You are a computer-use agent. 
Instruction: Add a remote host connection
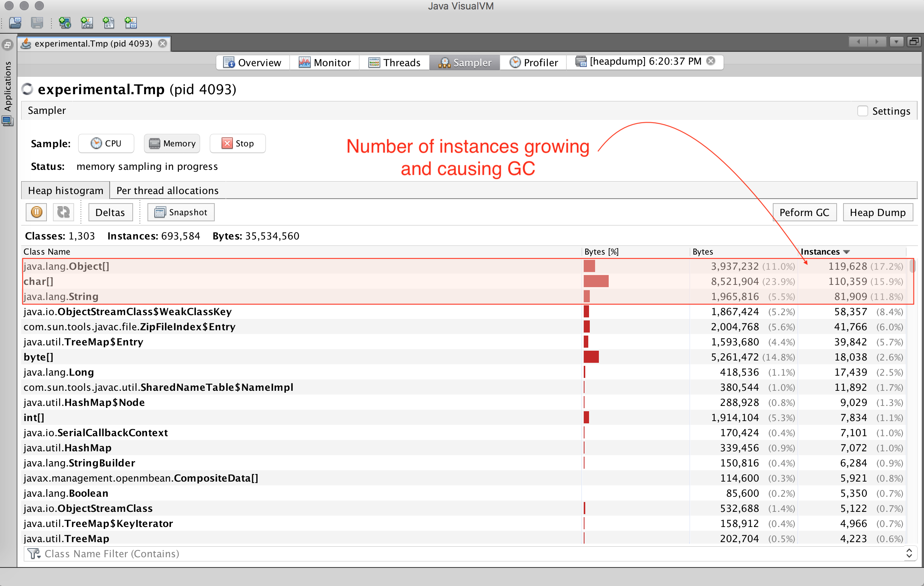pos(65,23)
